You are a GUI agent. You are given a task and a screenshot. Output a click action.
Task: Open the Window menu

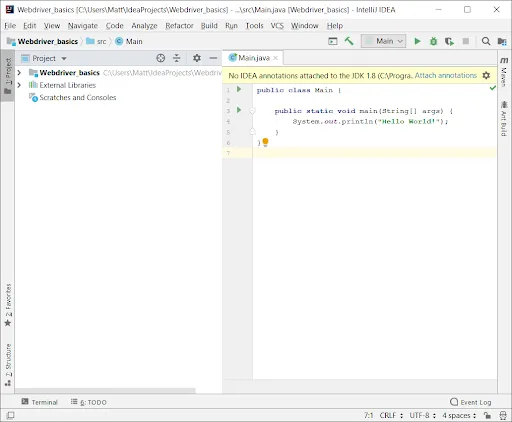(305, 26)
